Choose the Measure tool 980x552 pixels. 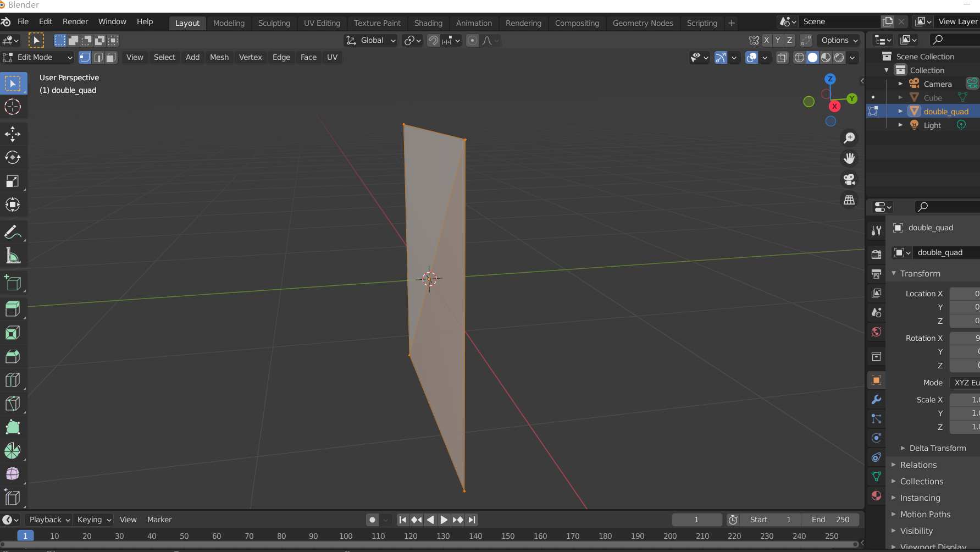pos(13,256)
